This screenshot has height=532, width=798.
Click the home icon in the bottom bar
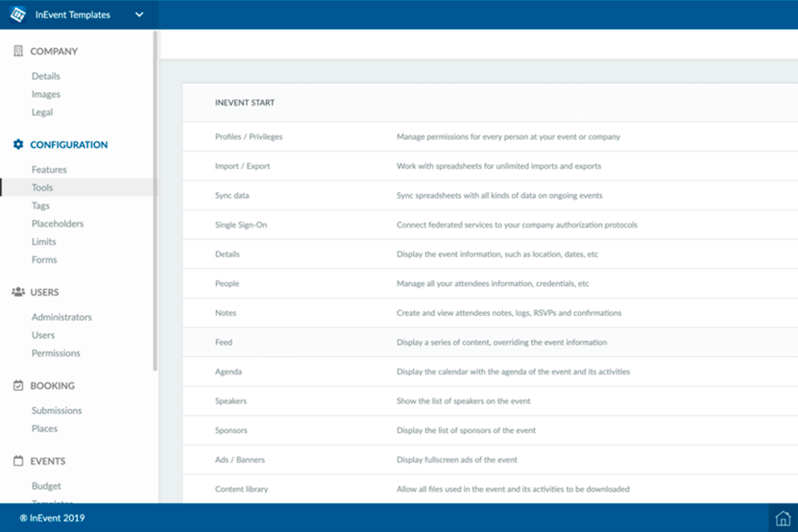coord(781,517)
